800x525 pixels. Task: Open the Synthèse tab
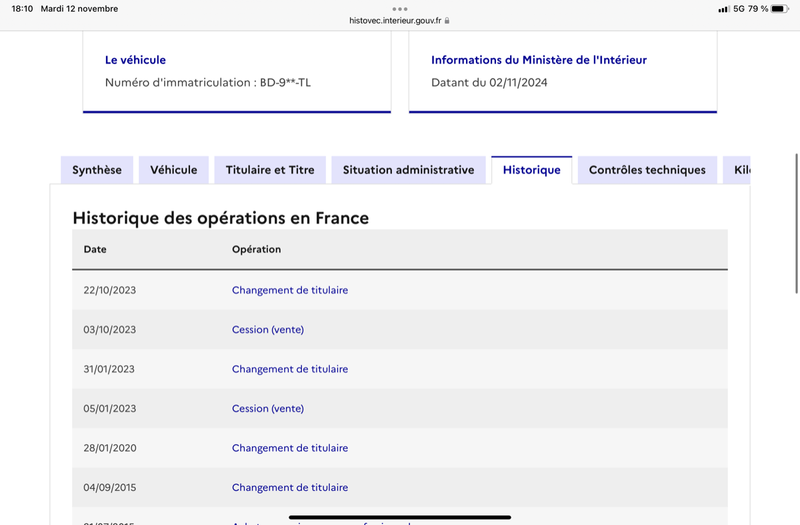point(97,170)
